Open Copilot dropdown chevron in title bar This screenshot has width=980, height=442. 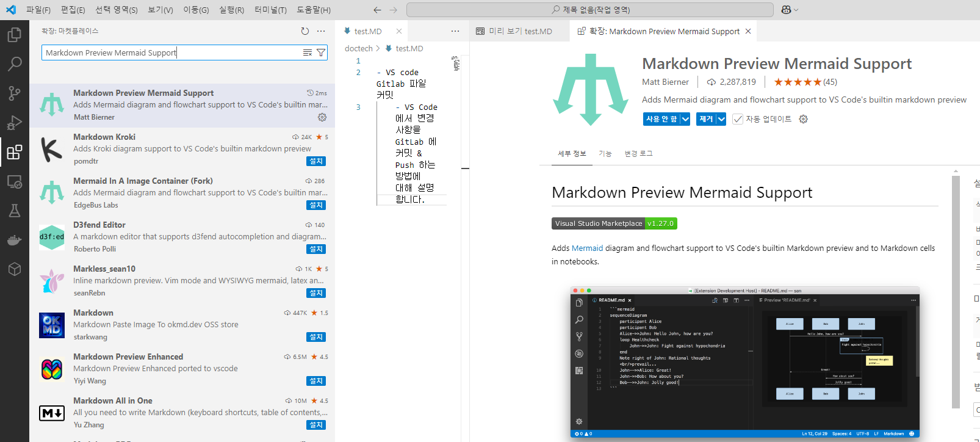pyautogui.click(x=796, y=10)
